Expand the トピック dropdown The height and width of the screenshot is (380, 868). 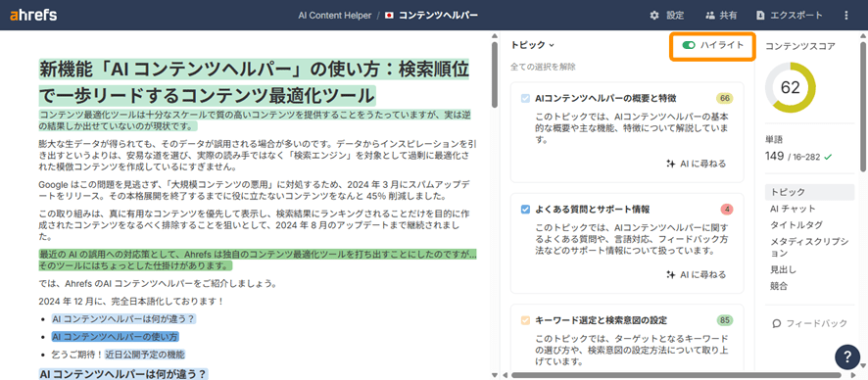[533, 45]
